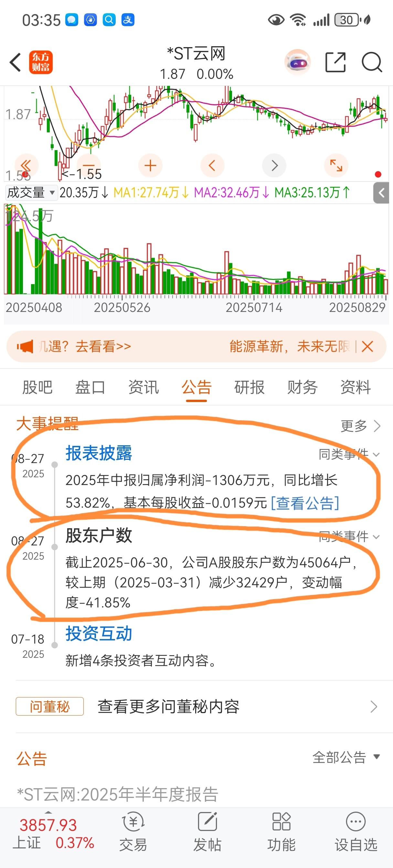Viewport: 393px width, 868px height.
Task: Expand 同类事件 for 报表披露
Action: point(349,454)
